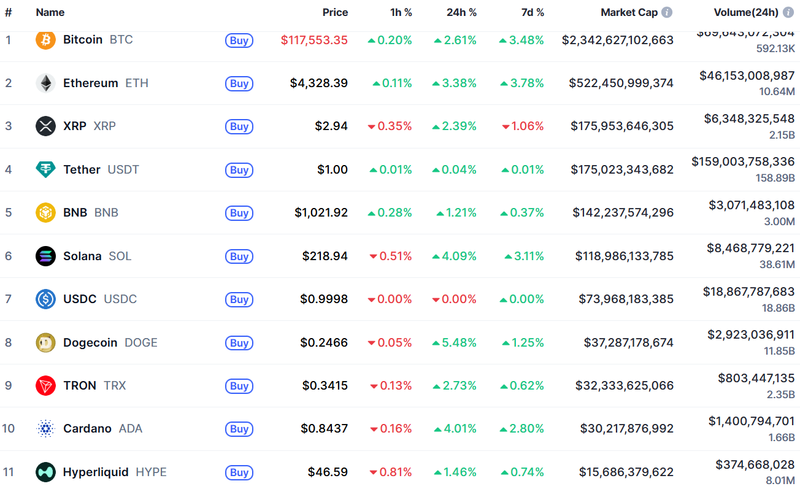Screen dimensions: 800x489
Task: Click the Solana logo icon
Action: click(46, 256)
